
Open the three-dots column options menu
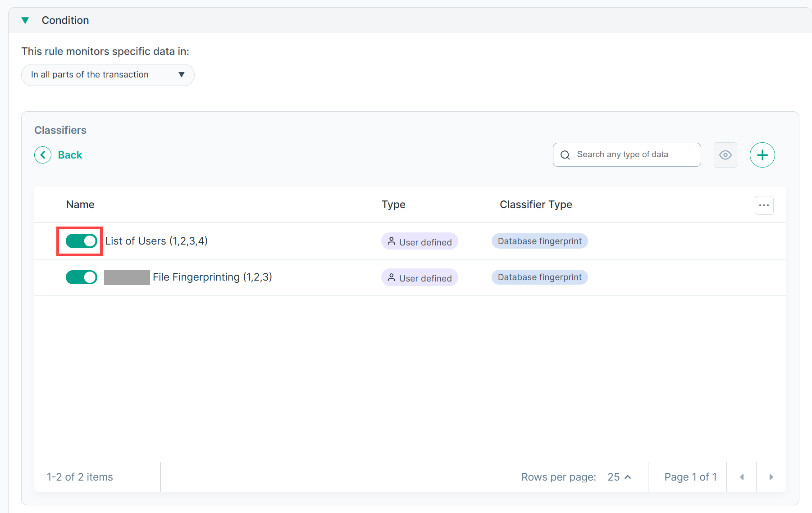764,205
